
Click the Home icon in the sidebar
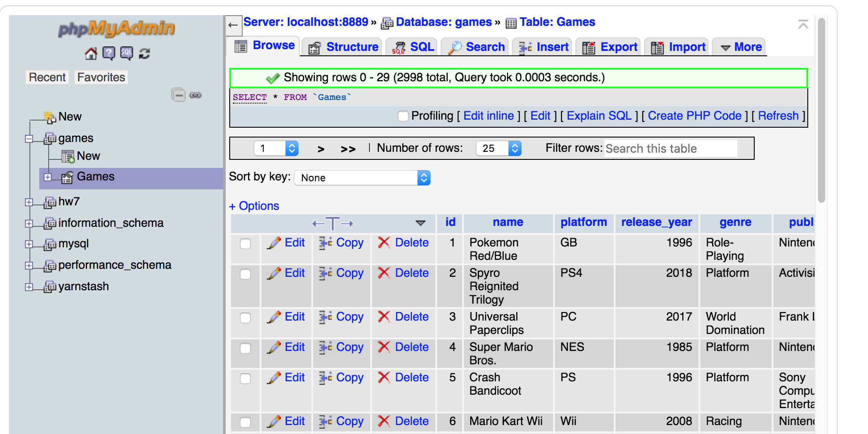[x=91, y=54]
